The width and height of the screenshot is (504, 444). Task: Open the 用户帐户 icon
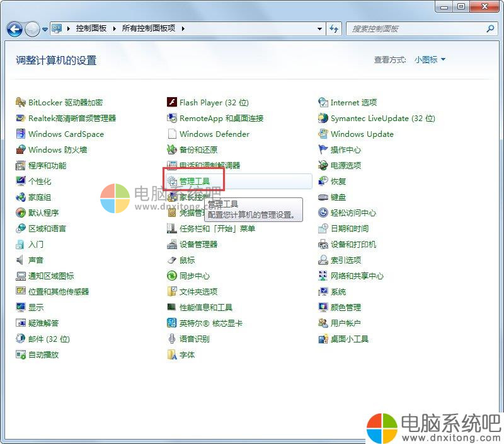(x=323, y=324)
